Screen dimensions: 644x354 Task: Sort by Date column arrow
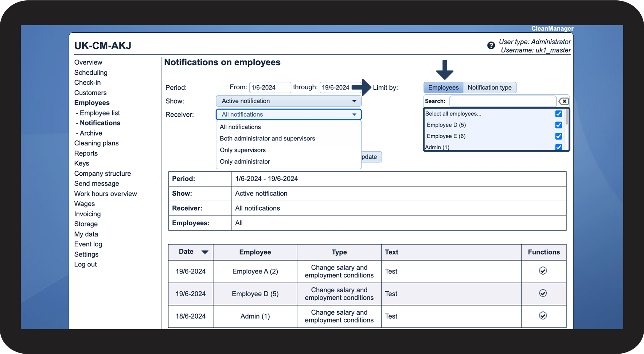(x=205, y=252)
